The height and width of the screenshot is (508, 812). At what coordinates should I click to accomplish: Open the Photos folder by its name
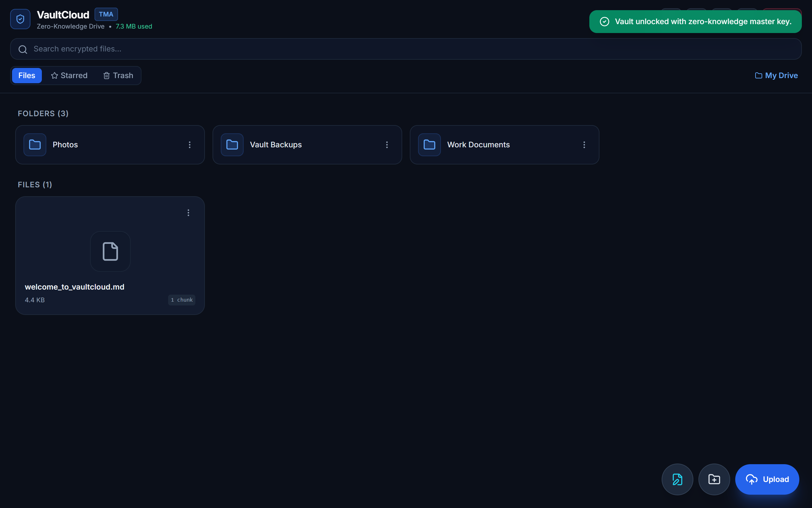[65, 145]
